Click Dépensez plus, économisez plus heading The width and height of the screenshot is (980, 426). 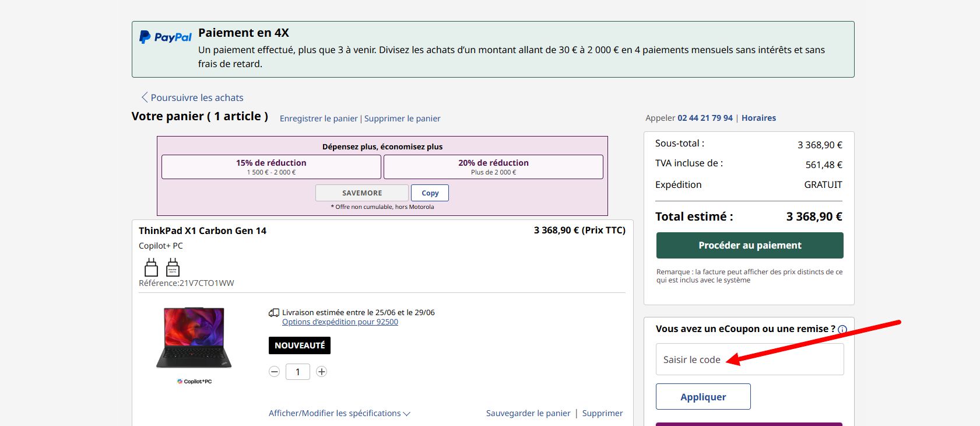pyautogui.click(x=382, y=147)
